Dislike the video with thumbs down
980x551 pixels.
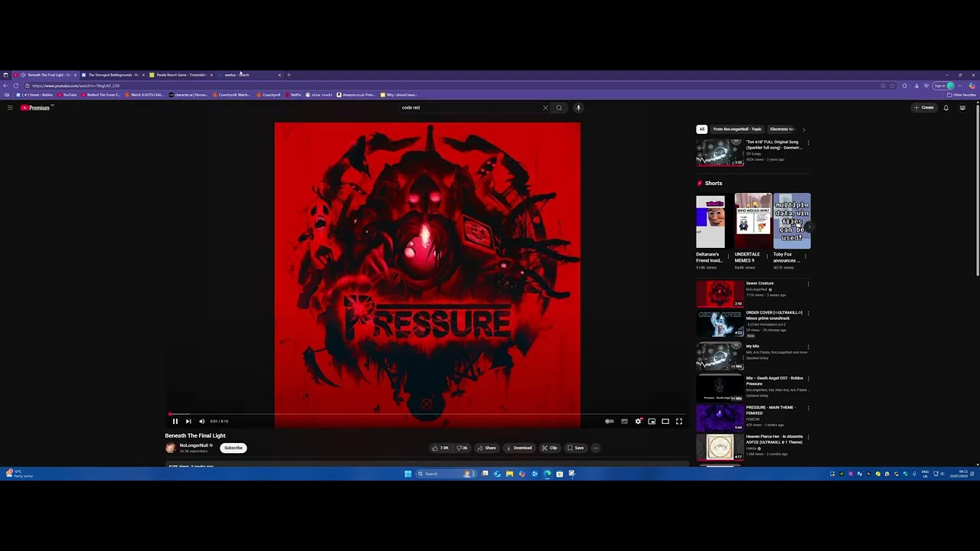(462, 448)
